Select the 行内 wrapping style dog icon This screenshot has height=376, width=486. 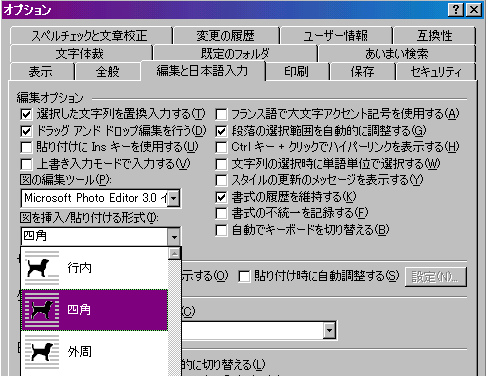tap(42, 268)
